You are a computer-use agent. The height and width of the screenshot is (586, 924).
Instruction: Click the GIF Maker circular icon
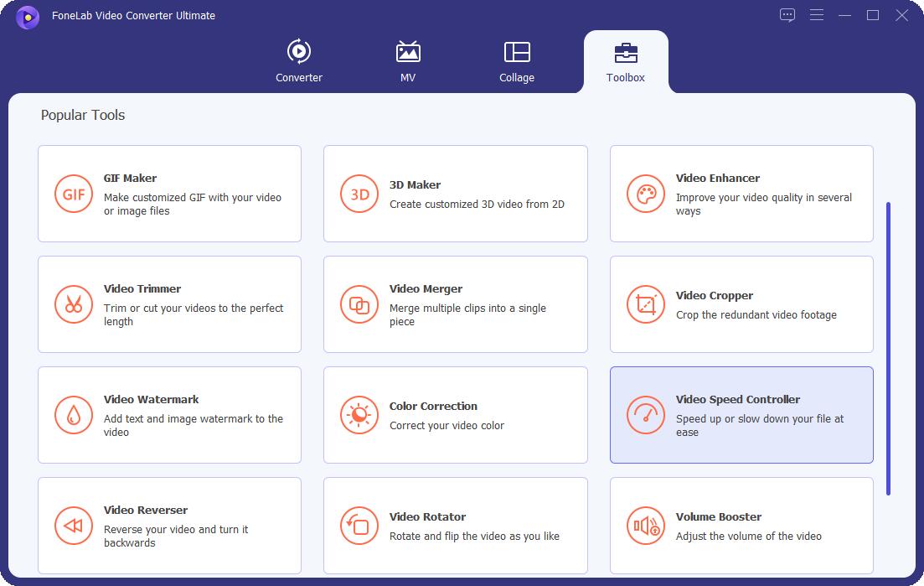pos(74,194)
